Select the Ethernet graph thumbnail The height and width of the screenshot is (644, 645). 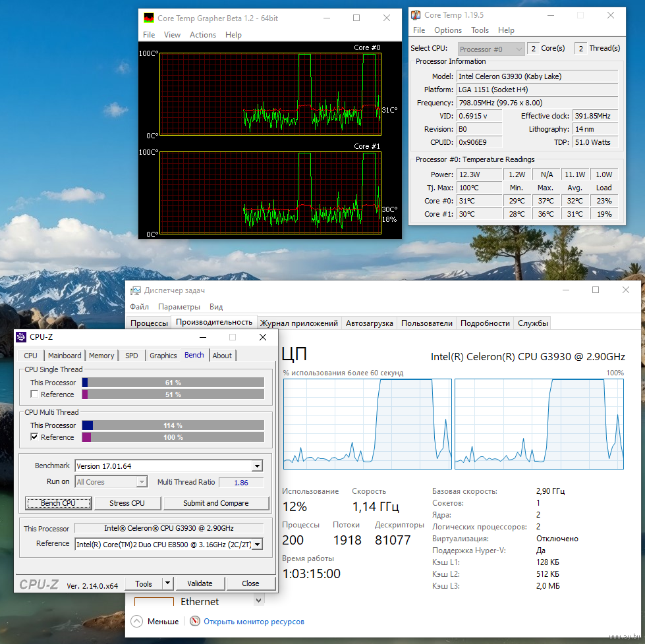[154, 601]
